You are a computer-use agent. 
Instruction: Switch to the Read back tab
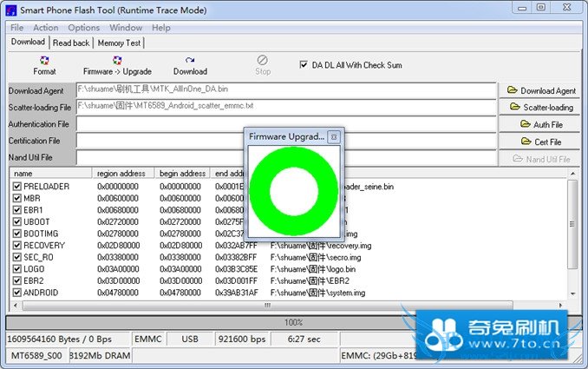[71, 43]
